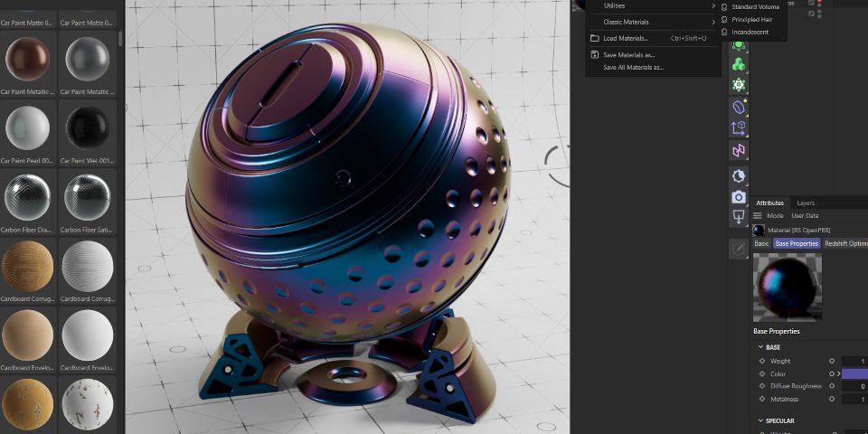Click the hamburger menu icon beside Mode
This screenshot has width=868, height=434.
pos(758,216)
